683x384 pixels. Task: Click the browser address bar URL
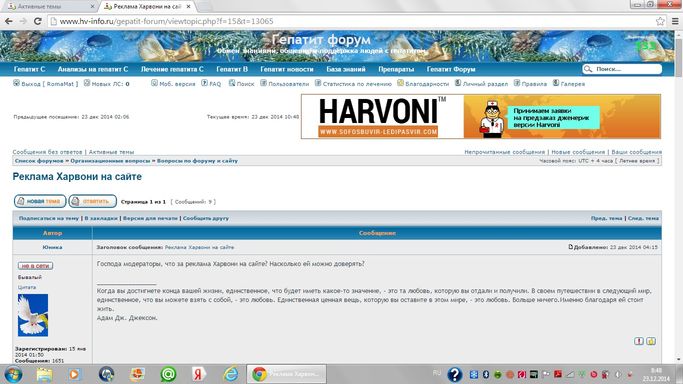(x=166, y=21)
